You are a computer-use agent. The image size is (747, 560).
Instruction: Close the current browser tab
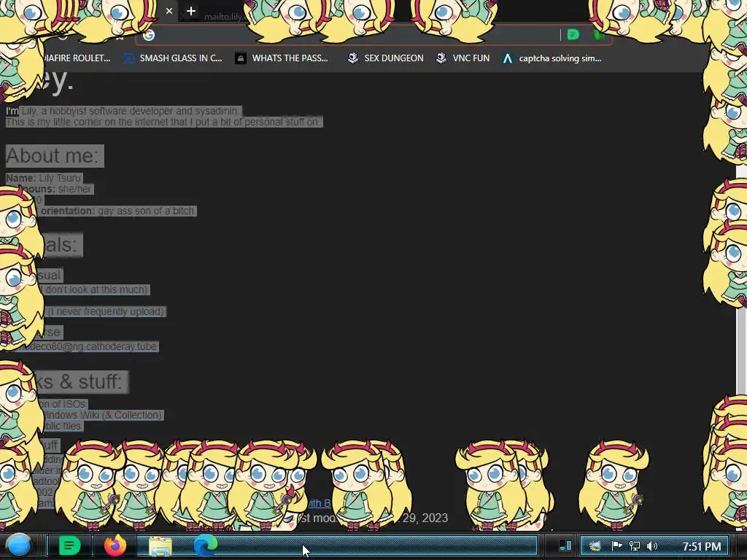pyautogui.click(x=169, y=11)
